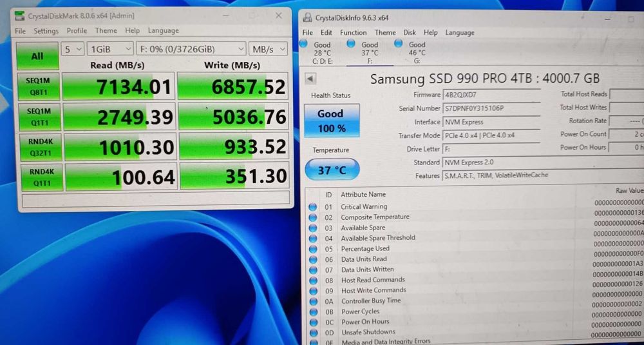The height and width of the screenshot is (345, 644).
Task: Click the 37 °C temperature button
Action: (332, 169)
